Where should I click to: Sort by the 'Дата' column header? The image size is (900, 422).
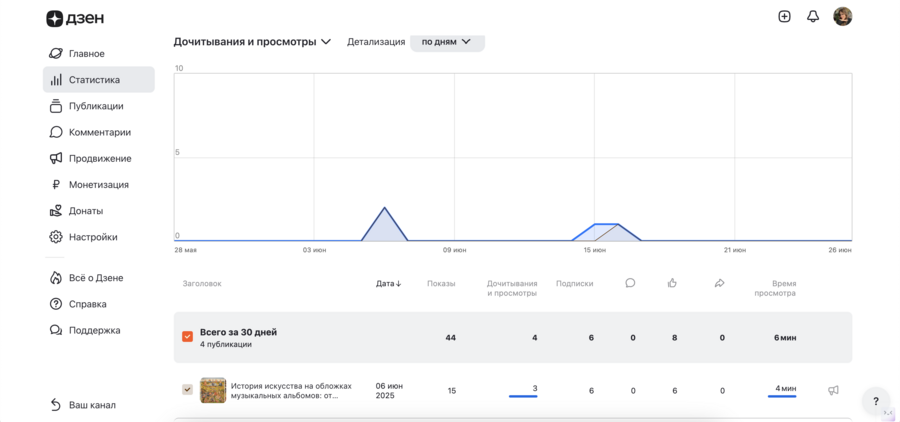(388, 283)
